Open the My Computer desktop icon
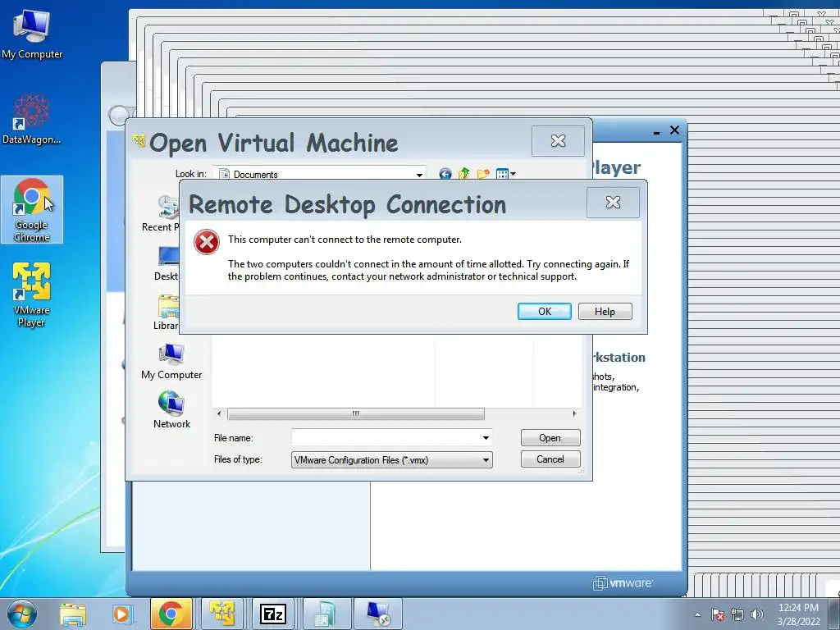 [32, 34]
